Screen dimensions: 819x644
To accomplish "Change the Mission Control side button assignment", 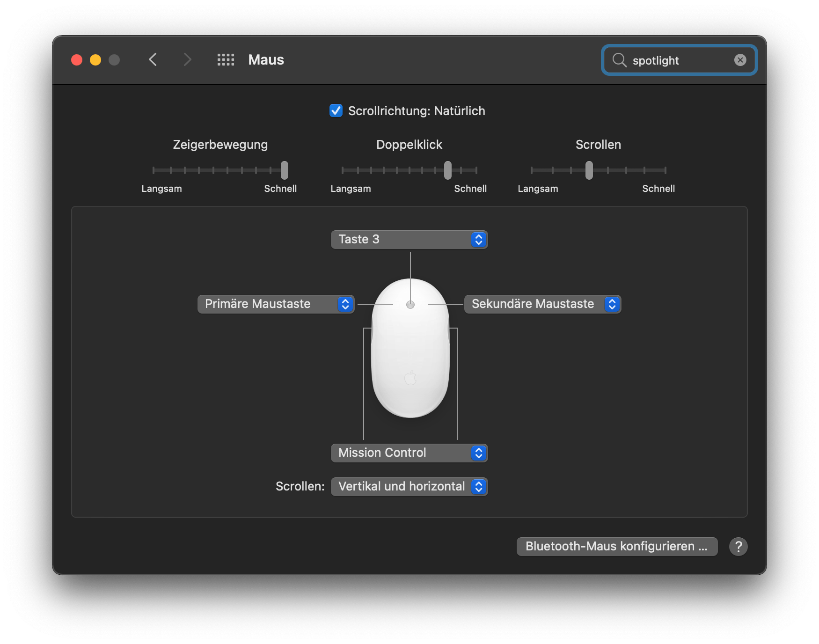I will pos(409,453).
